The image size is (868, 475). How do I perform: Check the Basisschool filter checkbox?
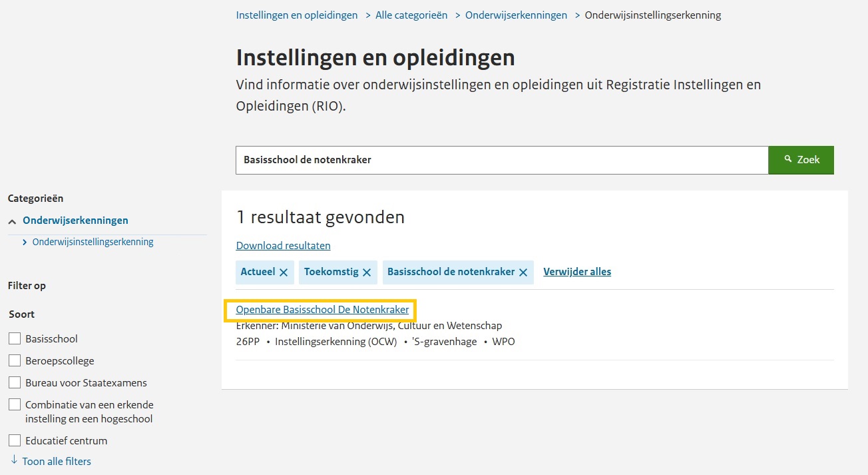[x=15, y=338]
